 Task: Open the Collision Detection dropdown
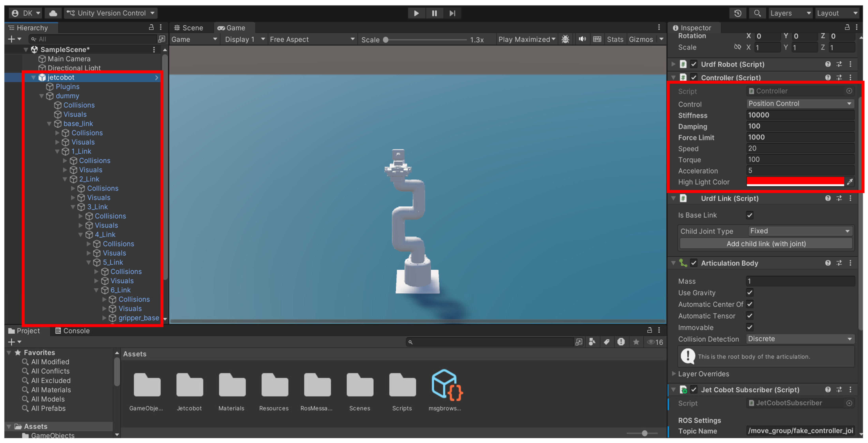pos(800,339)
